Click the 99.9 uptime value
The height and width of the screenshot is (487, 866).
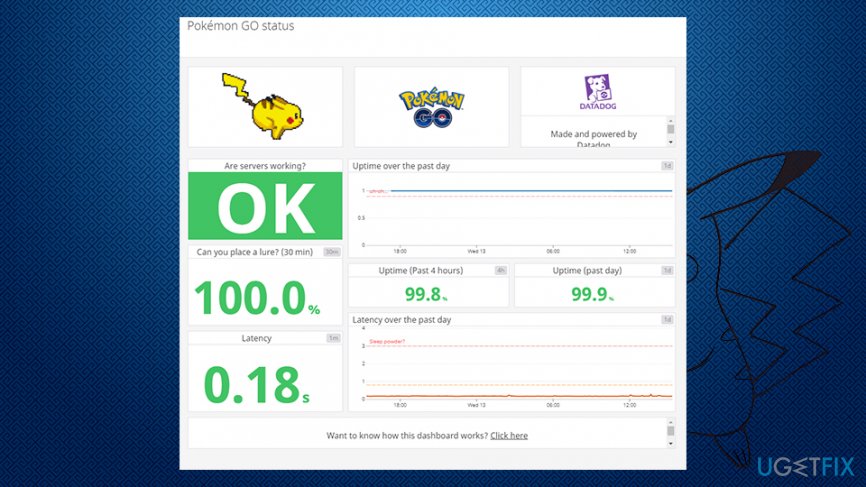(592, 294)
